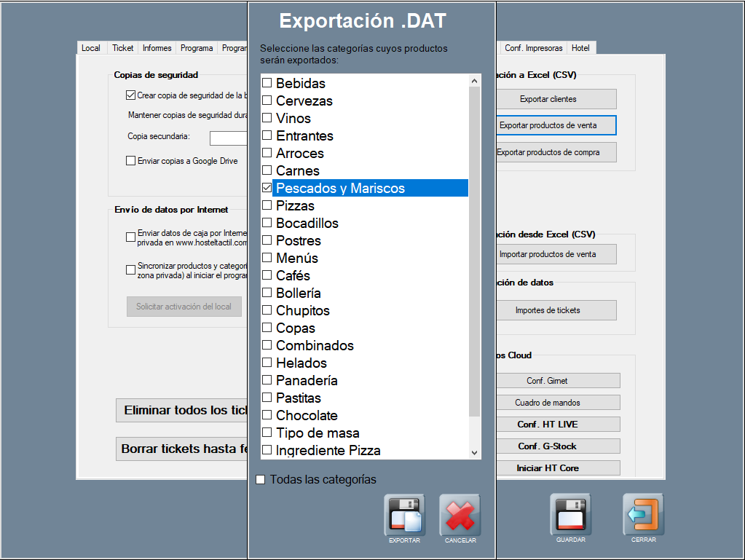
Task: Switch to the Hotel tab
Action: [x=580, y=48]
